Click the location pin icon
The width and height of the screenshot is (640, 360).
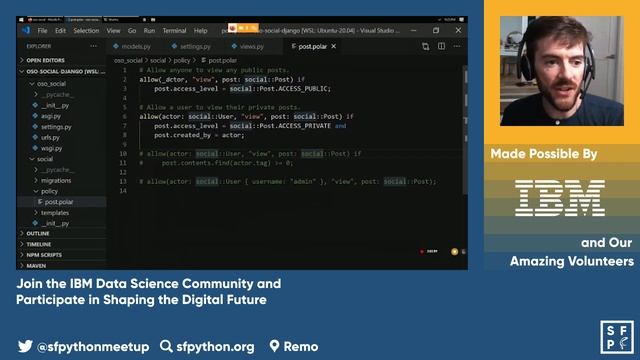pos(274,346)
